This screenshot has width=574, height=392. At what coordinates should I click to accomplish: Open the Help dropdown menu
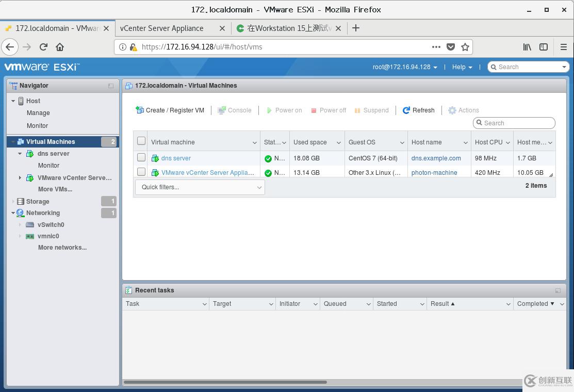coord(462,67)
